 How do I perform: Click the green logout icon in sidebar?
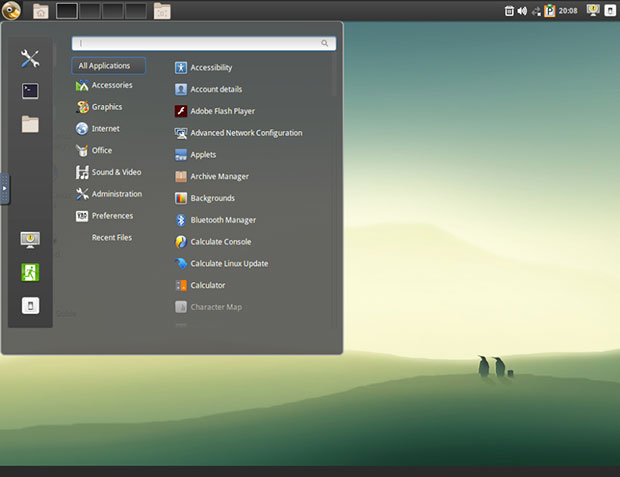click(x=30, y=273)
